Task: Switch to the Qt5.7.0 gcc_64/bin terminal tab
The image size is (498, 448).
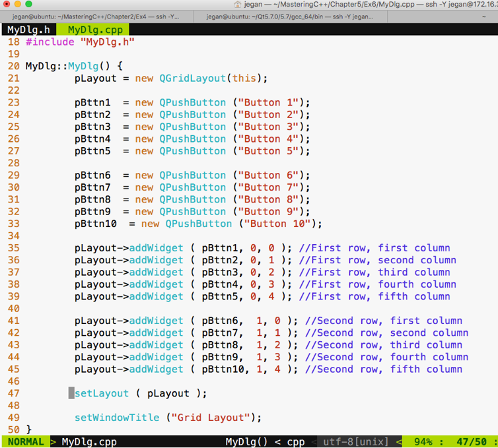Action: (291, 17)
